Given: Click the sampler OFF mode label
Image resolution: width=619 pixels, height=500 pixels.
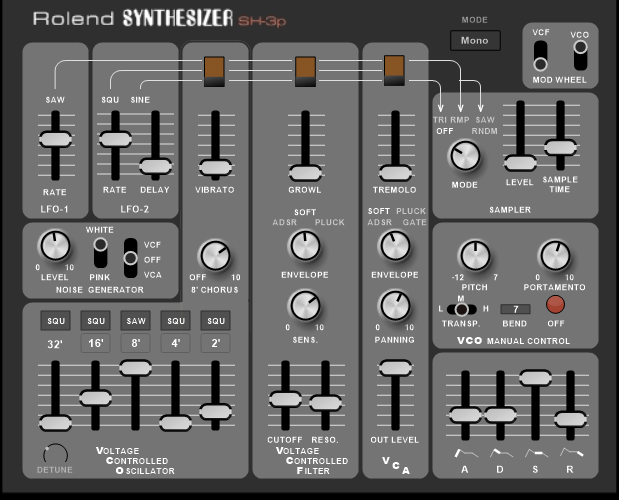Looking at the screenshot, I should 445,131.
